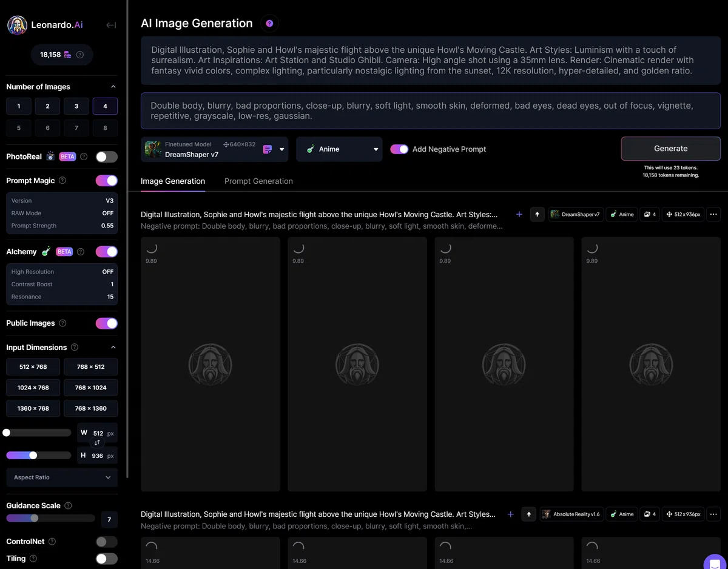Viewport: 728px width, 569px height.
Task: Open the Aspect Ratio dropdown
Action: (62, 477)
